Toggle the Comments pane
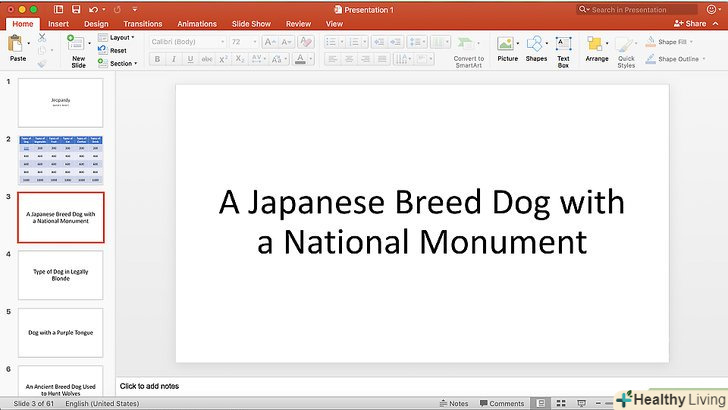Image resolution: width=728 pixels, height=410 pixels. [x=502, y=403]
